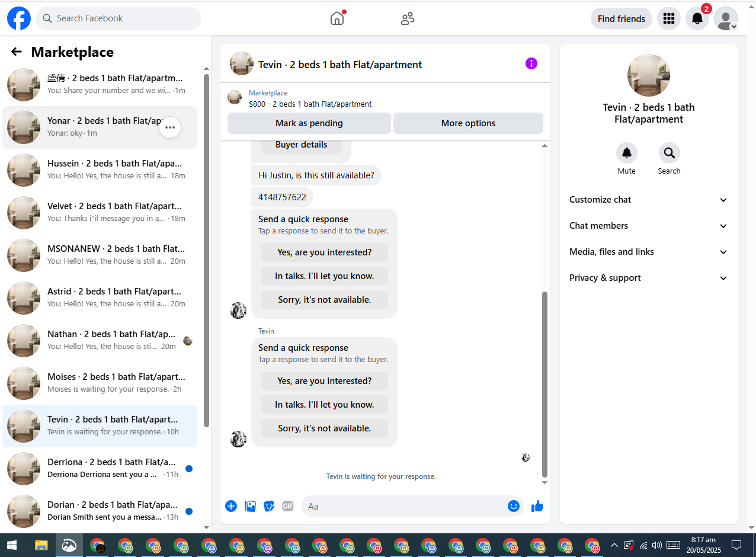Viewport: 756px width, 557px height.
Task: Click the 4148757622 message bubble
Action: click(x=282, y=197)
